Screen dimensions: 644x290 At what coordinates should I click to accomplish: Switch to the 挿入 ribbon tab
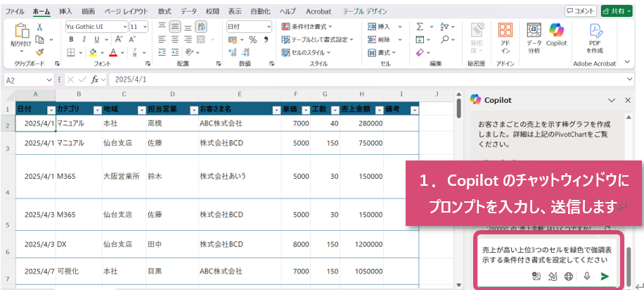click(65, 11)
